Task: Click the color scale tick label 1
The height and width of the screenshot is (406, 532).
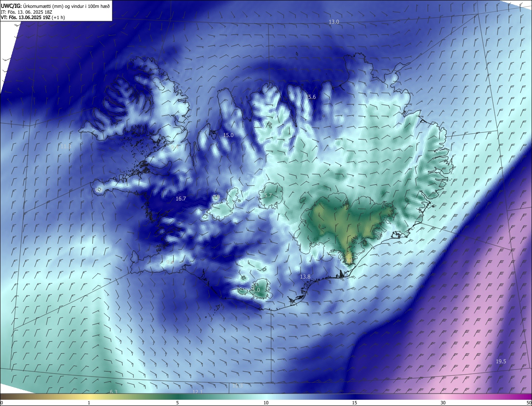Action: pyautogui.click(x=89, y=403)
